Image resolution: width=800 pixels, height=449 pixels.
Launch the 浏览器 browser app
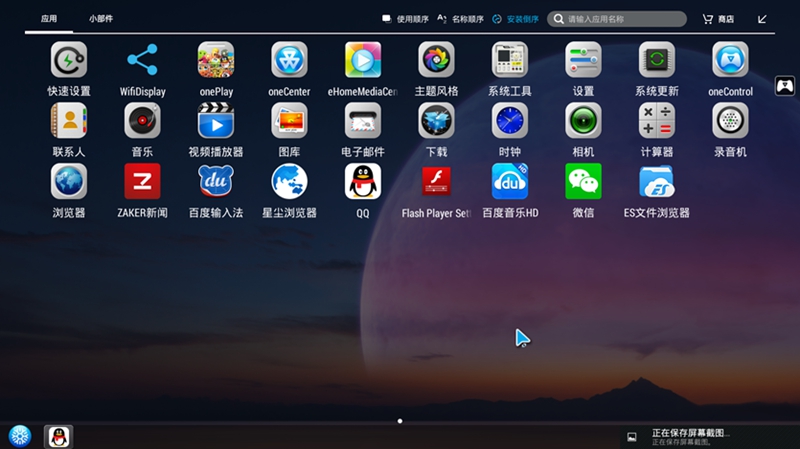(69, 182)
